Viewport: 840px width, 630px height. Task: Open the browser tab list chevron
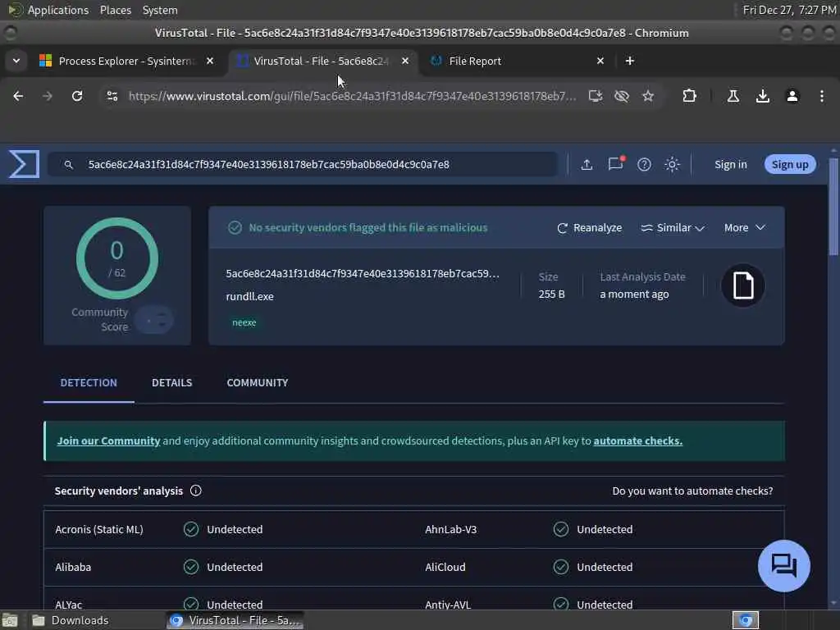pos(16,61)
